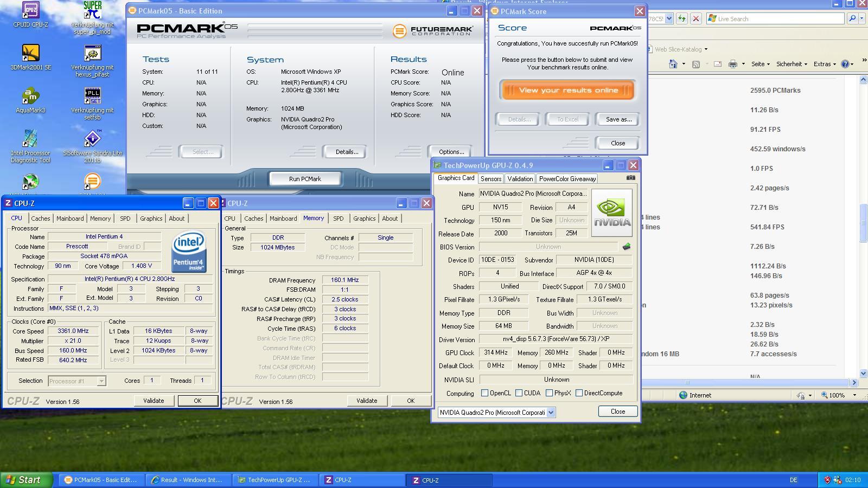This screenshot has width=868, height=488.
Task: Open the Validation tab in GPU-Z
Action: pos(520,178)
